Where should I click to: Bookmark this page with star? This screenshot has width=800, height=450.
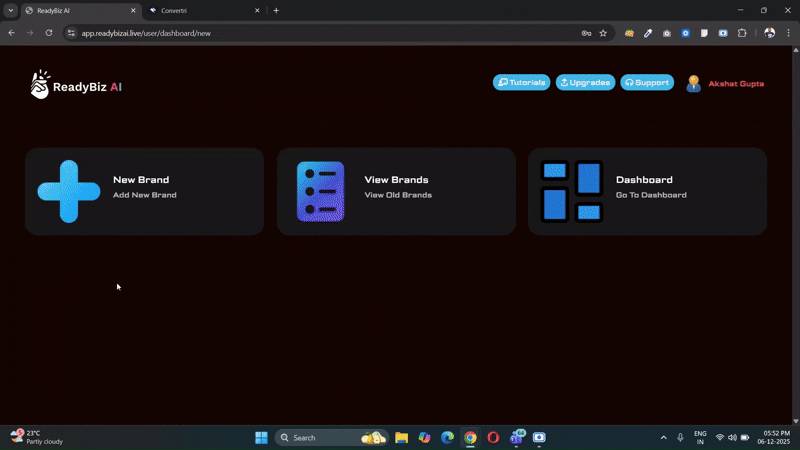[603, 33]
